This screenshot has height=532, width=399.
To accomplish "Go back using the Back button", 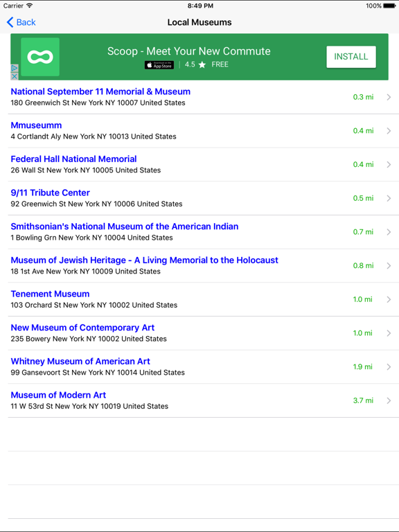I will click(x=21, y=22).
